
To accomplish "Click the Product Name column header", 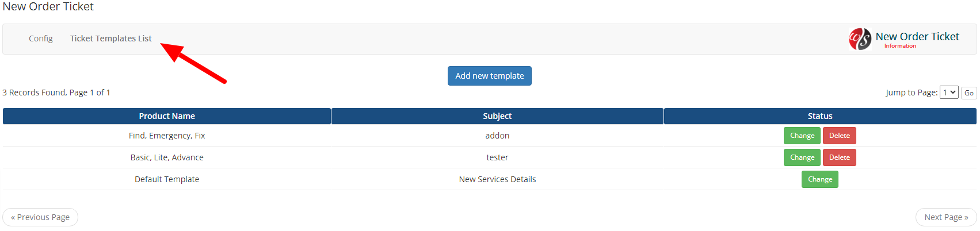I will pos(167,116).
